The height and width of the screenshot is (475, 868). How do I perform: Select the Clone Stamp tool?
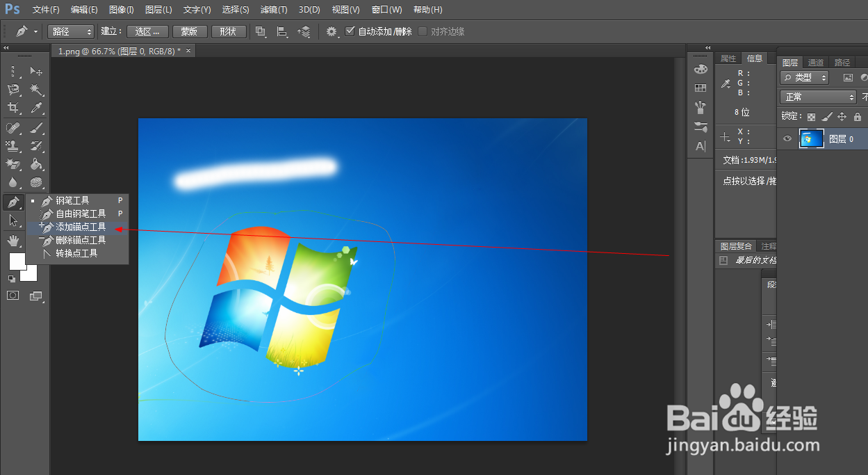coord(13,146)
